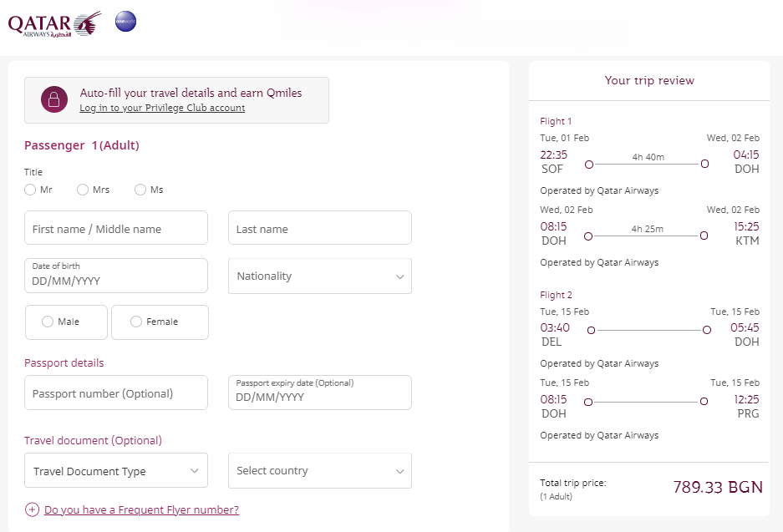The height and width of the screenshot is (532, 783).
Task: Focus the First name / Middle name field
Action: tap(116, 228)
